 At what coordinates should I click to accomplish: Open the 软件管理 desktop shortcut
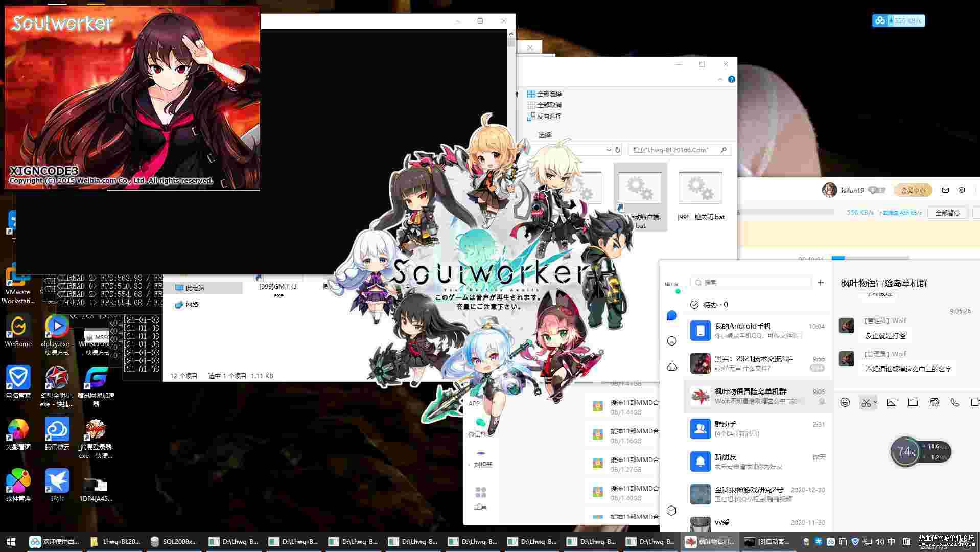[18, 486]
